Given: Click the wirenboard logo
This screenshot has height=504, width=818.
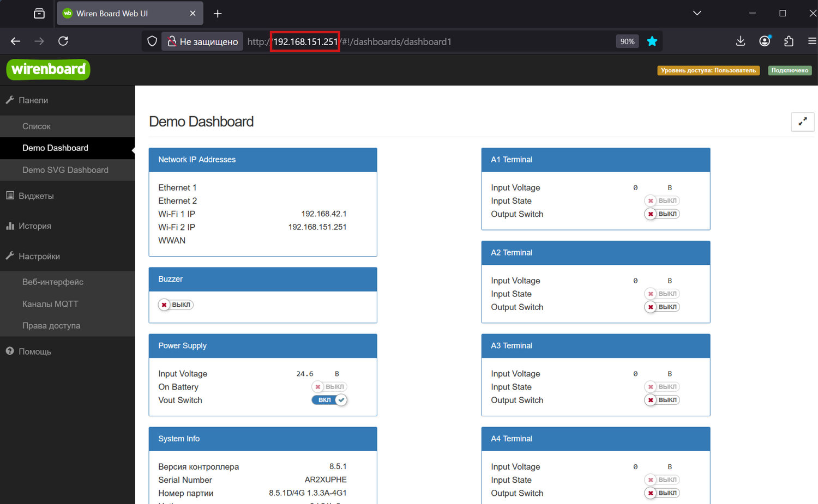Looking at the screenshot, I should point(49,70).
